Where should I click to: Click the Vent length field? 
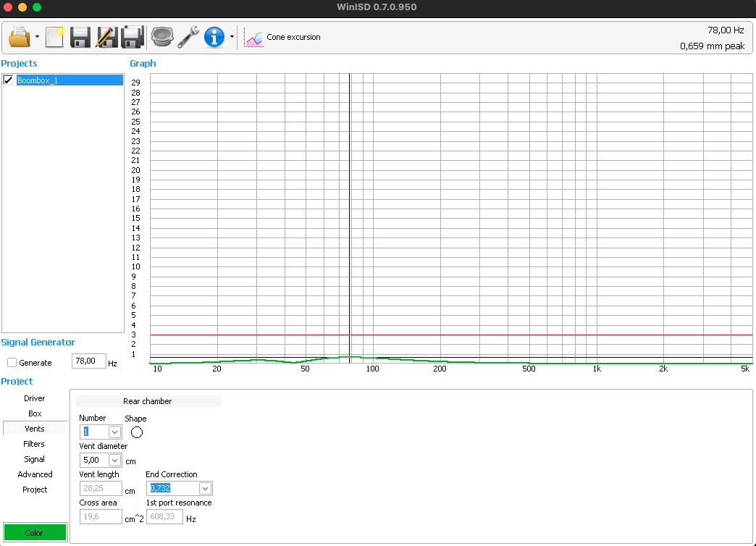point(101,488)
